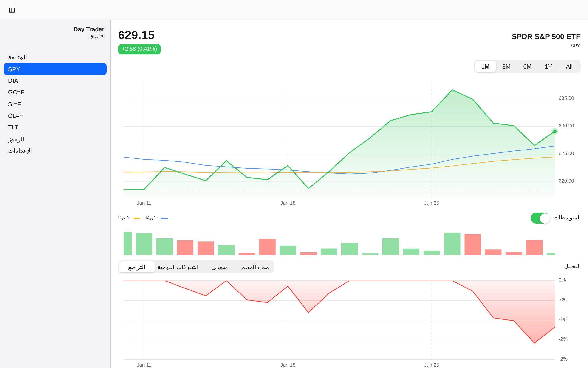Switch to ملف الحجم volume profile tab

click(x=255, y=267)
